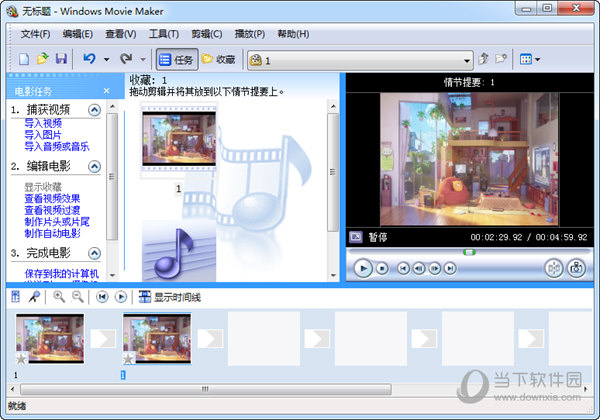Toggle the 收藏 (Collections) pane button
The height and width of the screenshot is (420, 600).
pyautogui.click(x=219, y=60)
